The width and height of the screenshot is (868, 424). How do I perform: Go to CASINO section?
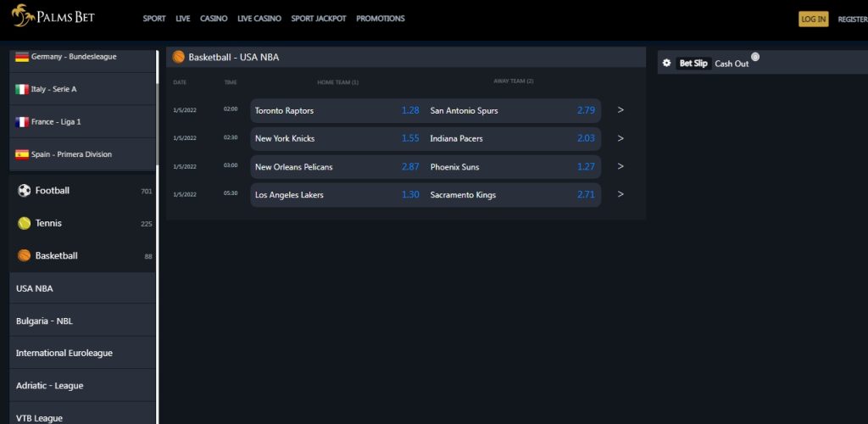[214, 19]
